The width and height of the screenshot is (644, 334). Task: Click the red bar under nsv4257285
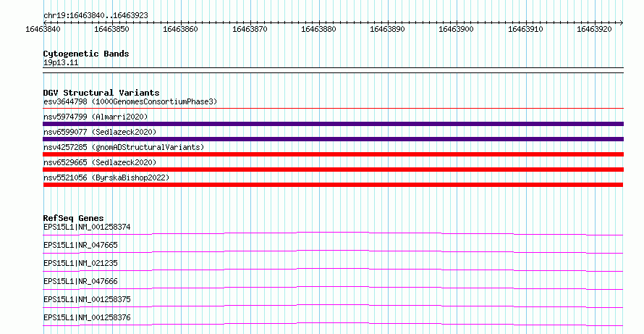tap(333, 154)
